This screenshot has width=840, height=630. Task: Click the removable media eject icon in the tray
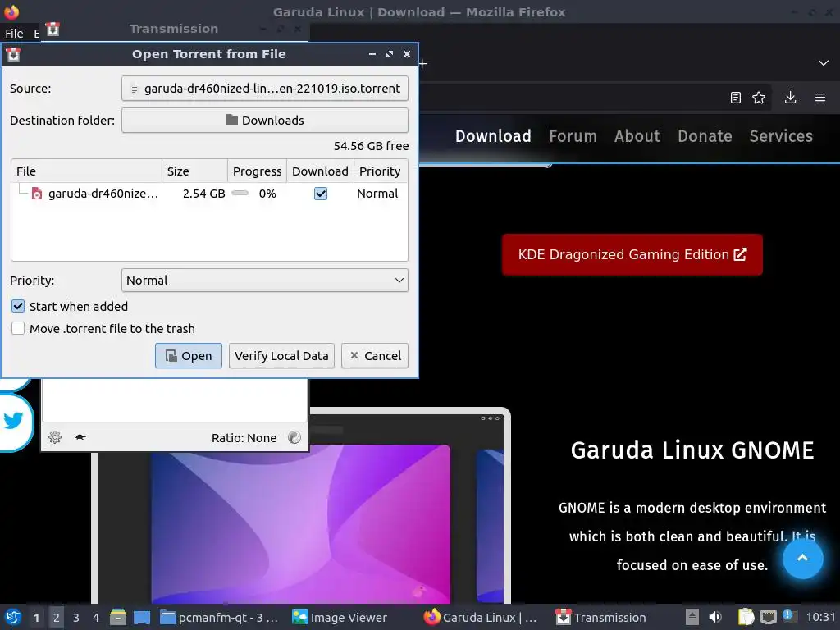[692, 617]
